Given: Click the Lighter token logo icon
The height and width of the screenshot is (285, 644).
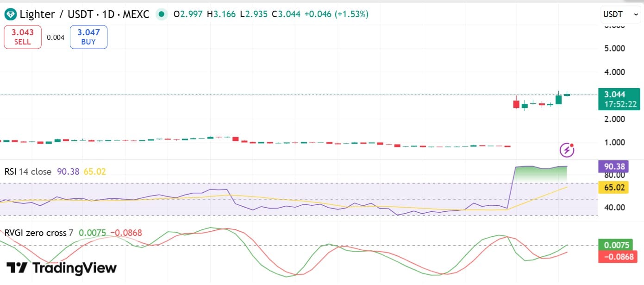Looking at the screenshot, I should (10, 15).
